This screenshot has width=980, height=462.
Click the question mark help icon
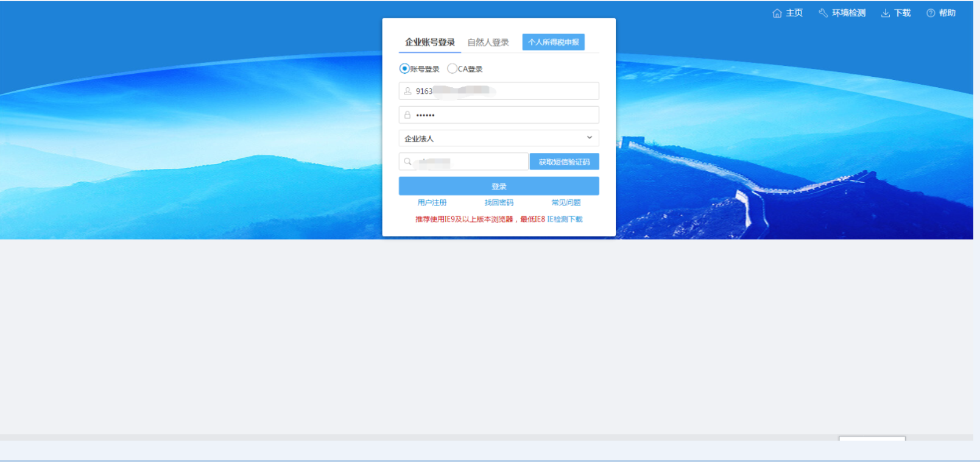coord(931,13)
